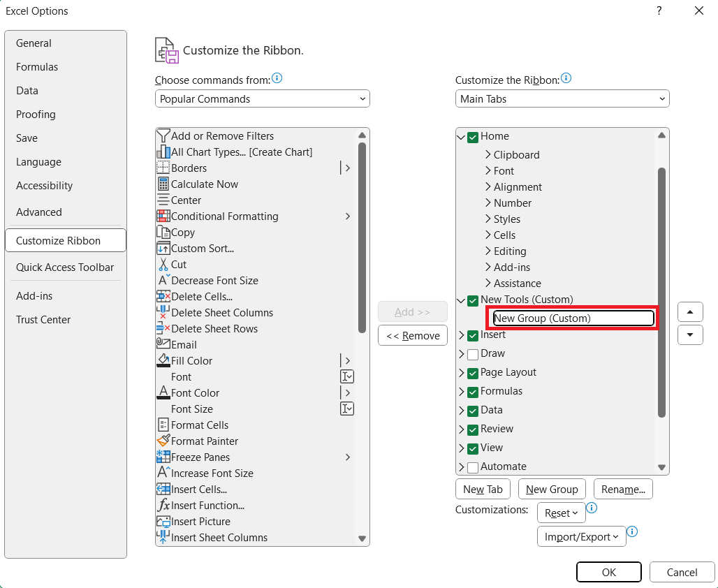Screen dimensions: 718x588
Task: Select the Add or Remove Filters funnel icon
Action: tap(163, 136)
